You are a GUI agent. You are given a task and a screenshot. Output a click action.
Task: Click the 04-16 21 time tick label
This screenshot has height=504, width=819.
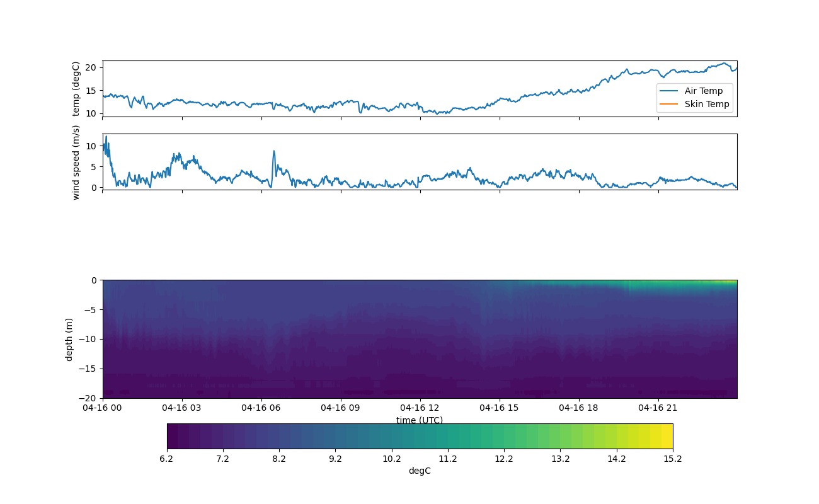[x=658, y=408]
